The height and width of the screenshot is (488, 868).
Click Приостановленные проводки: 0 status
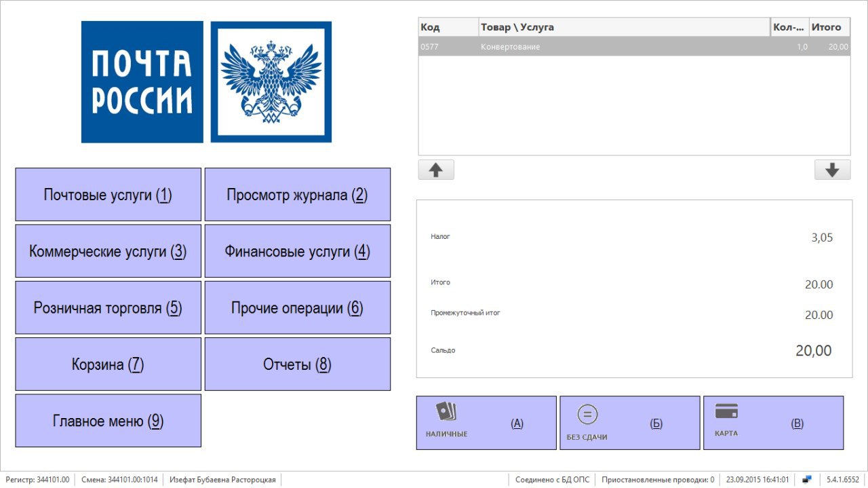[658, 480]
